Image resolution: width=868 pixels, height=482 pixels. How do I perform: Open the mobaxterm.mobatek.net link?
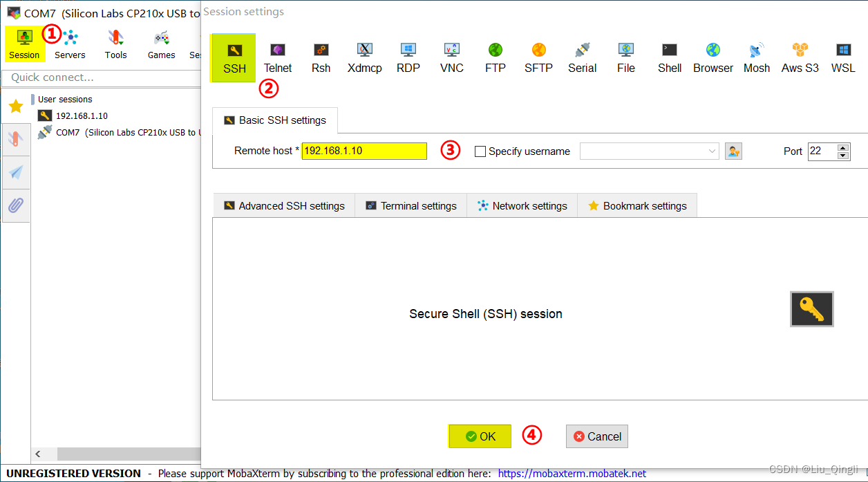(x=572, y=474)
